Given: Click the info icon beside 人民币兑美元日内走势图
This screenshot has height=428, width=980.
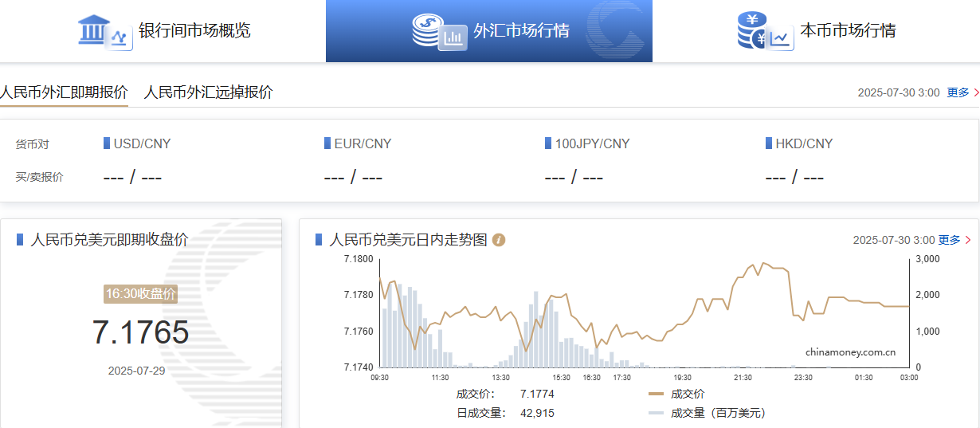Looking at the screenshot, I should click(x=499, y=240).
